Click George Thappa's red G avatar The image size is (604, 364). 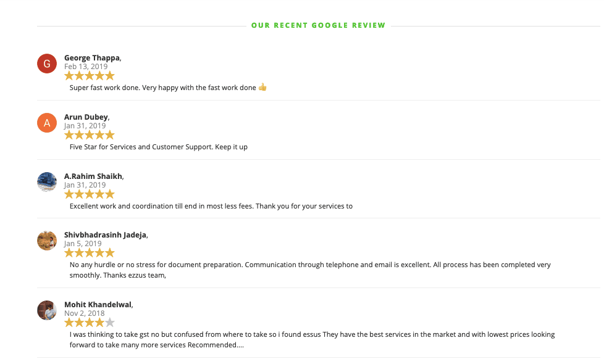pyautogui.click(x=47, y=64)
